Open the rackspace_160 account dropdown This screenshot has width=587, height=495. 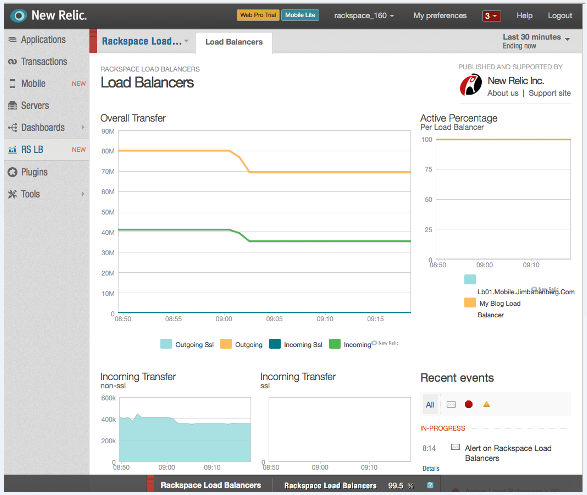tap(364, 15)
